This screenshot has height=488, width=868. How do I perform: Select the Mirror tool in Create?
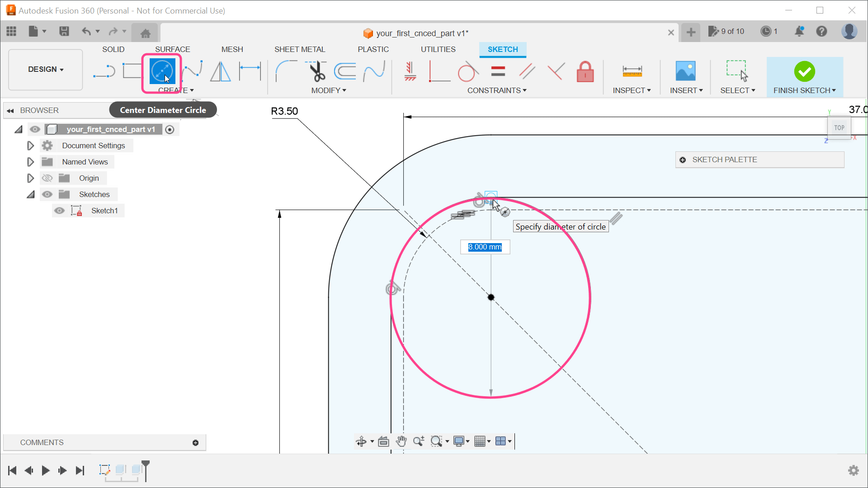[221, 71]
